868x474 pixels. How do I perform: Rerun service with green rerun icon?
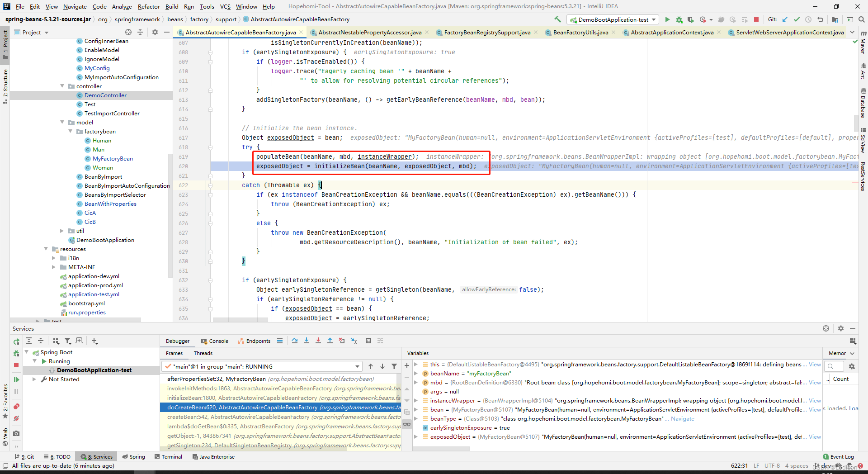click(16, 342)
